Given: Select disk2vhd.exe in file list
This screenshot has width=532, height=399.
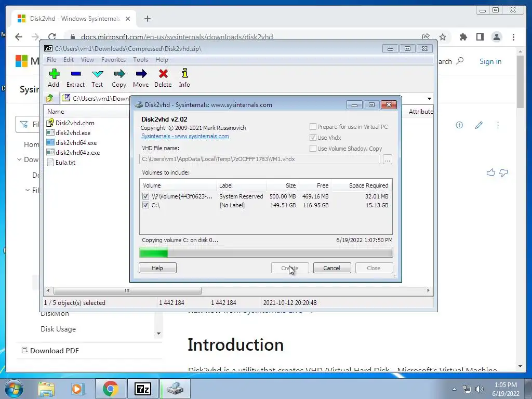Looking at the screenshot, I should 73,132.
